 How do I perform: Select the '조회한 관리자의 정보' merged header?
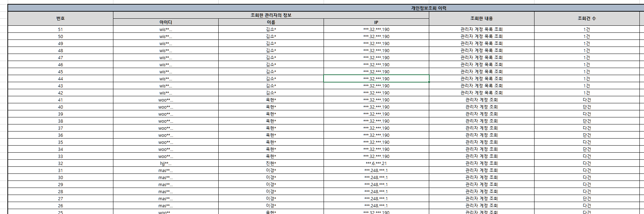click(x=271, y=15)
